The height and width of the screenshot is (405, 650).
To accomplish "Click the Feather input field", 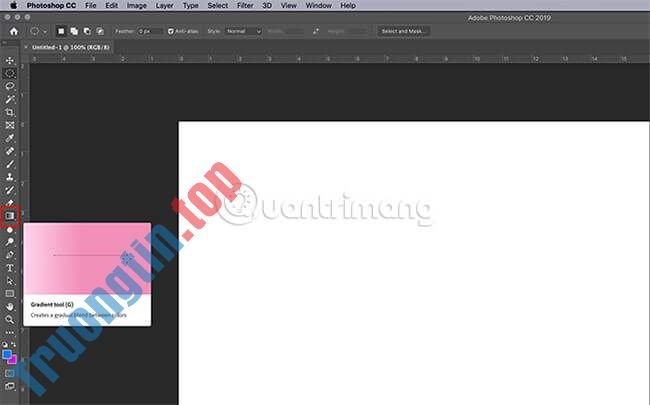I will pyautogui.click(x=150, y=31).
